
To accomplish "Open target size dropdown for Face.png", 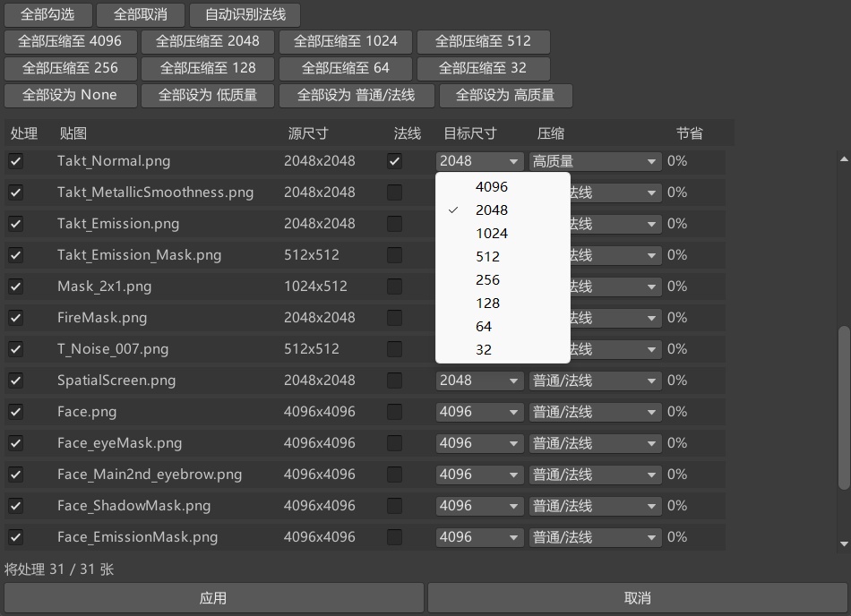I will 480,412.
